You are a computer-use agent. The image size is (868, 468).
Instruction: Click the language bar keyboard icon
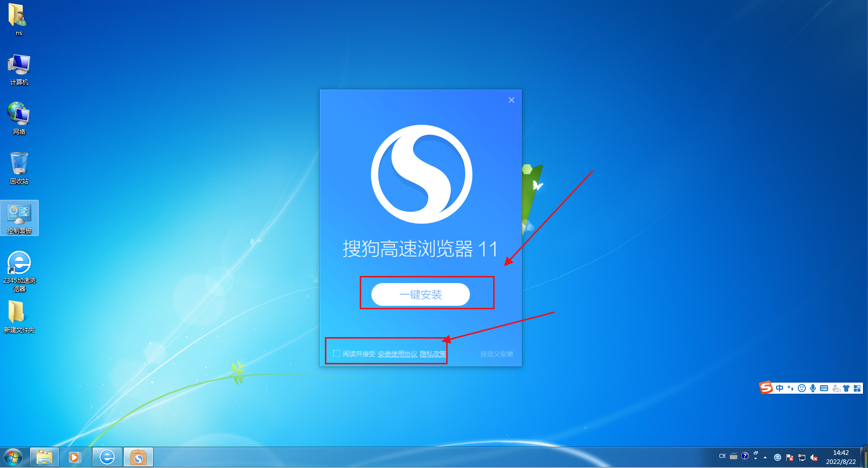(734, 456)
